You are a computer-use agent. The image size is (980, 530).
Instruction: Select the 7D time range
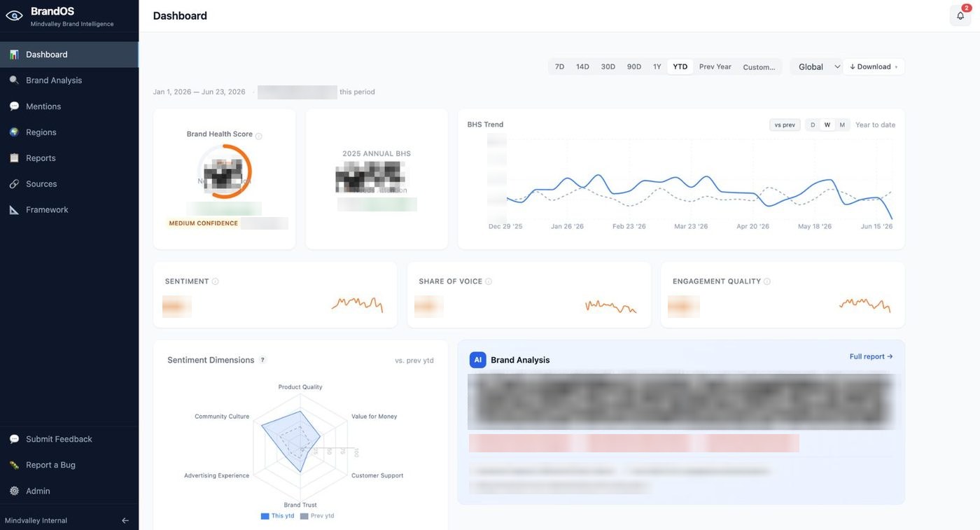559,67
